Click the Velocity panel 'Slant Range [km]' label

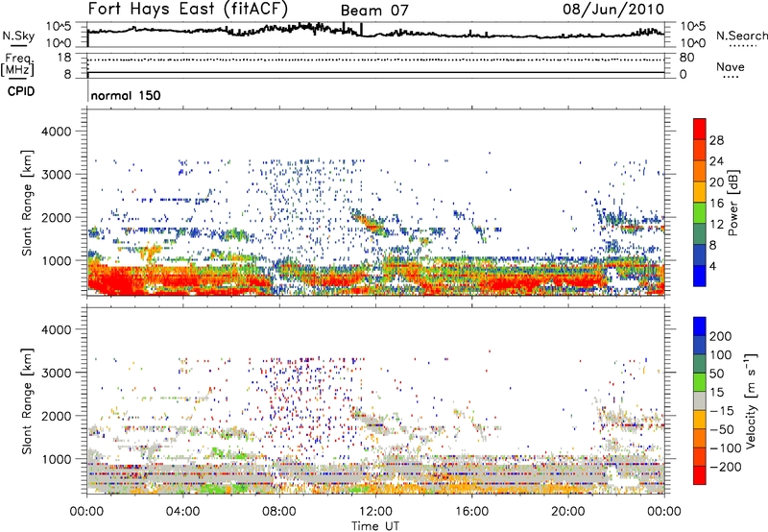(27, 400)
